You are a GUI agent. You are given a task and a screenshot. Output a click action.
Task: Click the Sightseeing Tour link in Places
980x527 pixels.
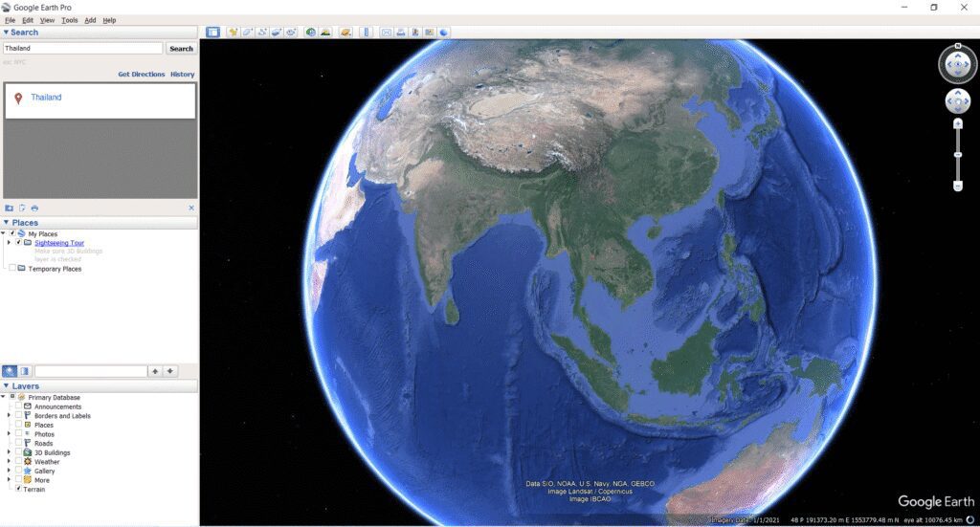(59, 242)
